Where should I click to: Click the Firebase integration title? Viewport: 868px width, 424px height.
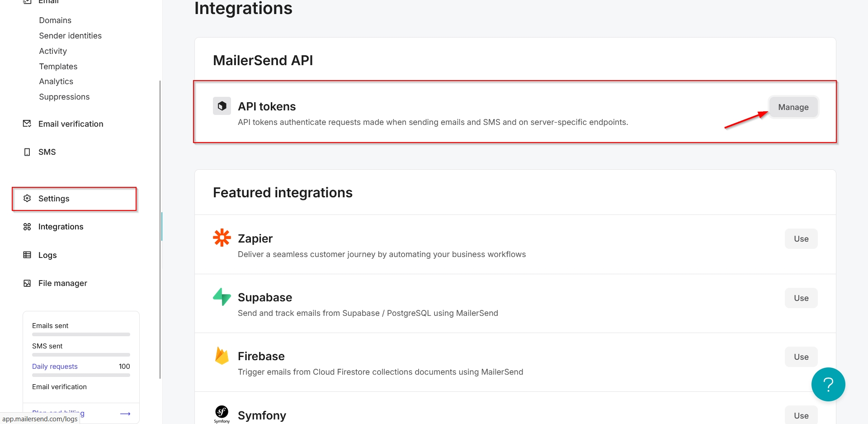(x=261, y=356)
